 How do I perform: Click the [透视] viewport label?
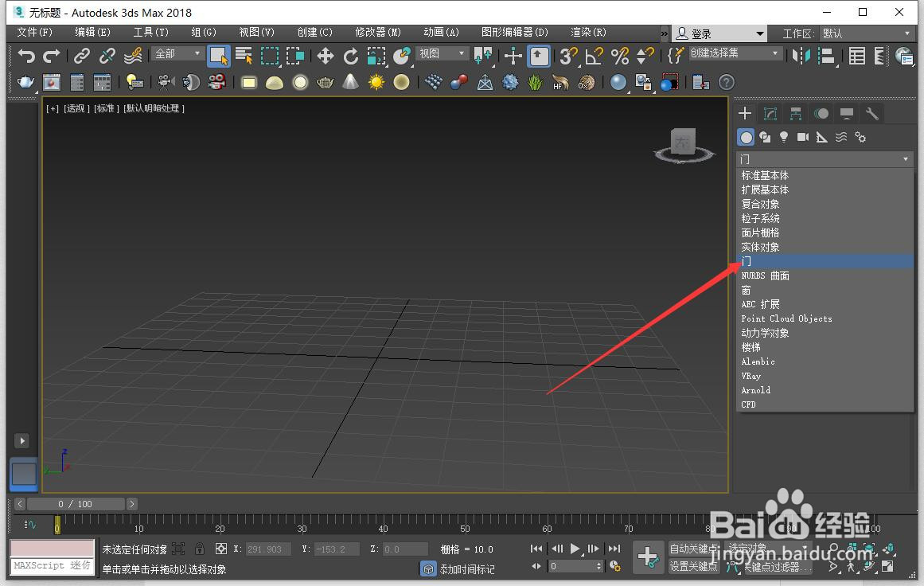click(x=76, y=108)
